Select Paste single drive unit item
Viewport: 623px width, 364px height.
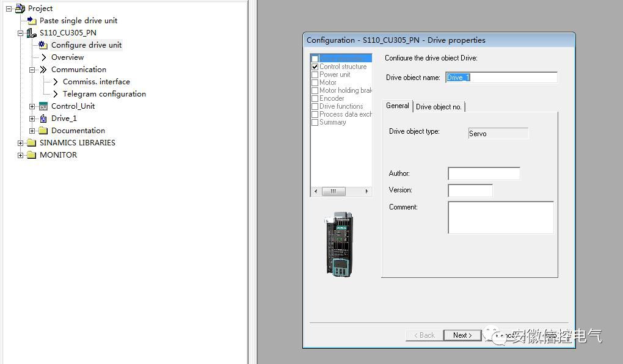[x=78, y=21]
